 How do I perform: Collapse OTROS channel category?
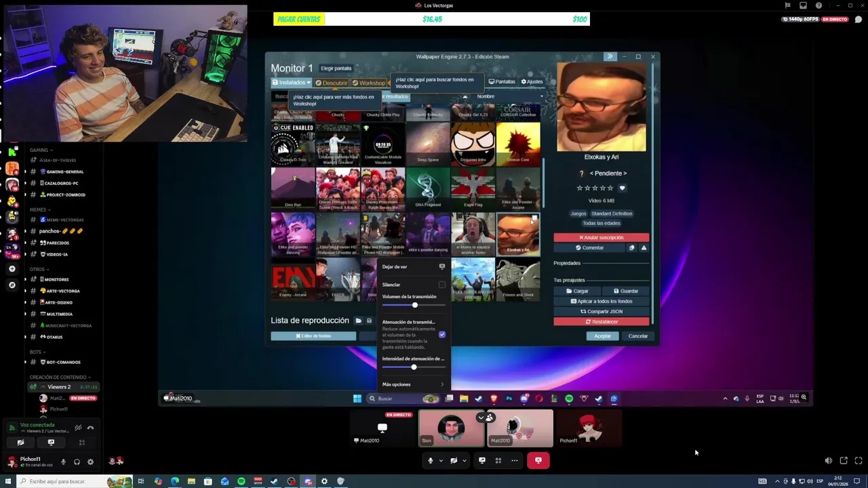pos(39,269)
